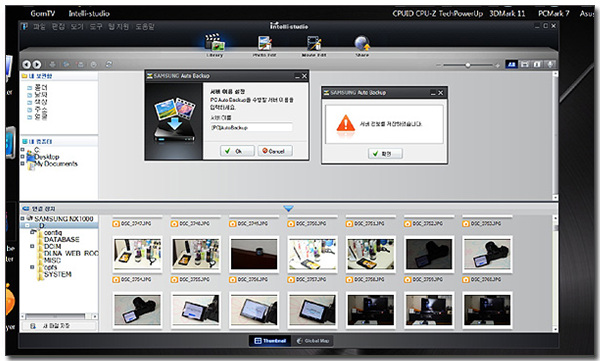Open the GomTV desktop shortcut
The image size is (600, 361).
pyautogui.click(x=43, y=13)
